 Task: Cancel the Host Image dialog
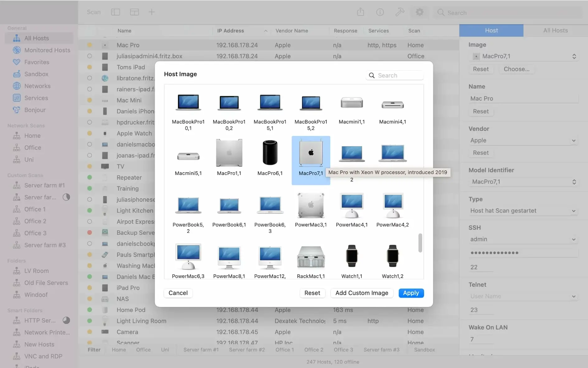[178, 293]
